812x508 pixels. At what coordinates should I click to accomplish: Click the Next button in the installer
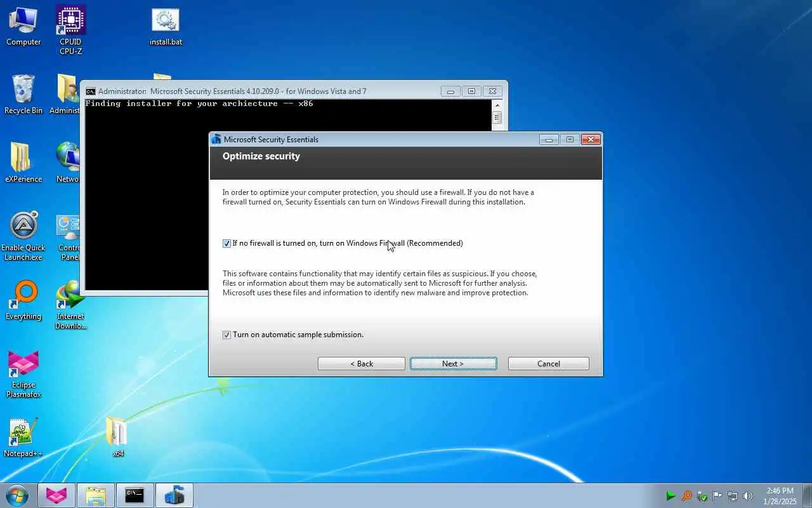(453, 363)
